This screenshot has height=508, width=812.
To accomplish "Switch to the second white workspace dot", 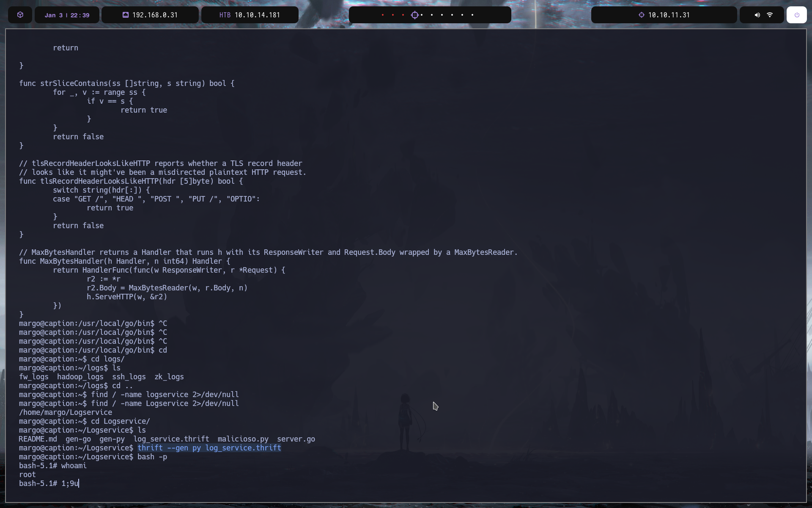I will coord(432,15).
